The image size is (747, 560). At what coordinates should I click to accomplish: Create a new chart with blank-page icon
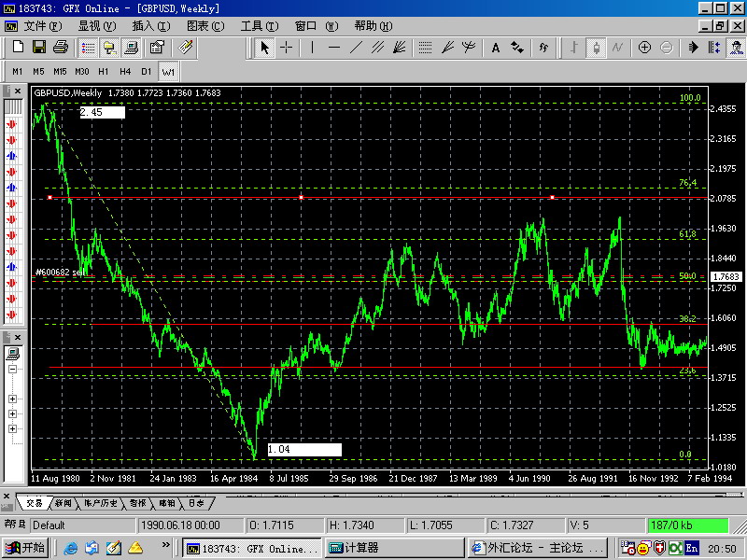point(18,48)
